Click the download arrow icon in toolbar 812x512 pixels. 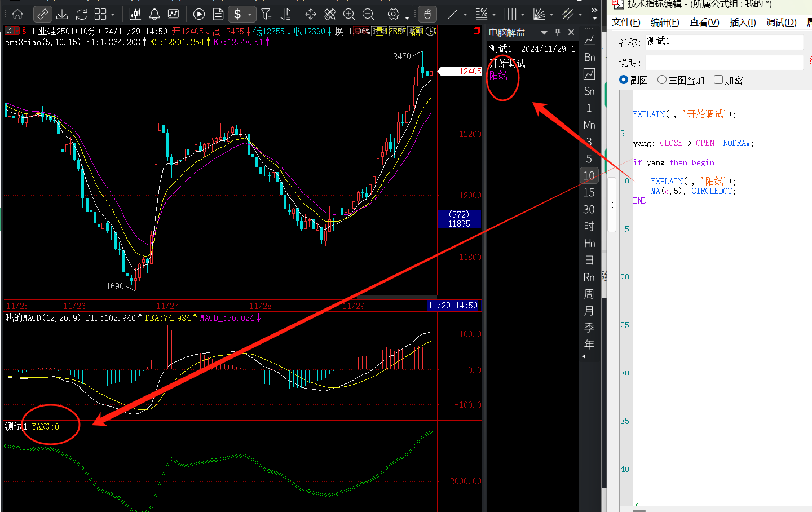pos(63,14)
